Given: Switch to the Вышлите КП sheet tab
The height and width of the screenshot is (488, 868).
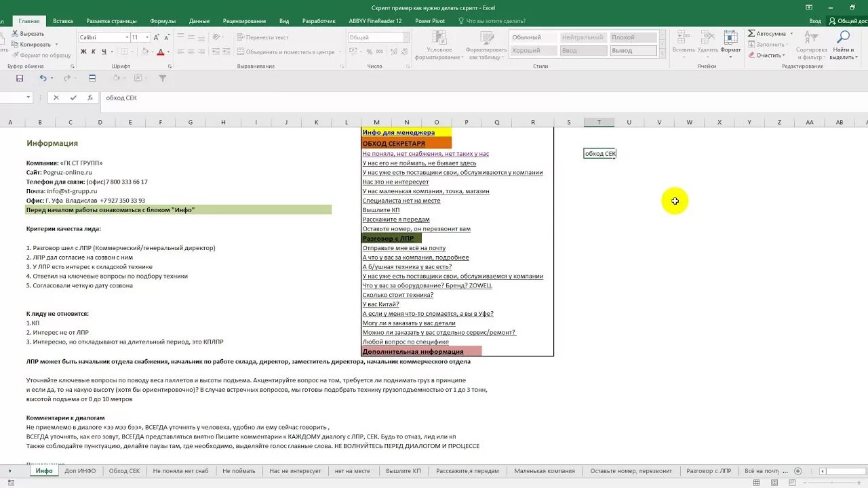Looking at the screenshot, I should 403,470.
